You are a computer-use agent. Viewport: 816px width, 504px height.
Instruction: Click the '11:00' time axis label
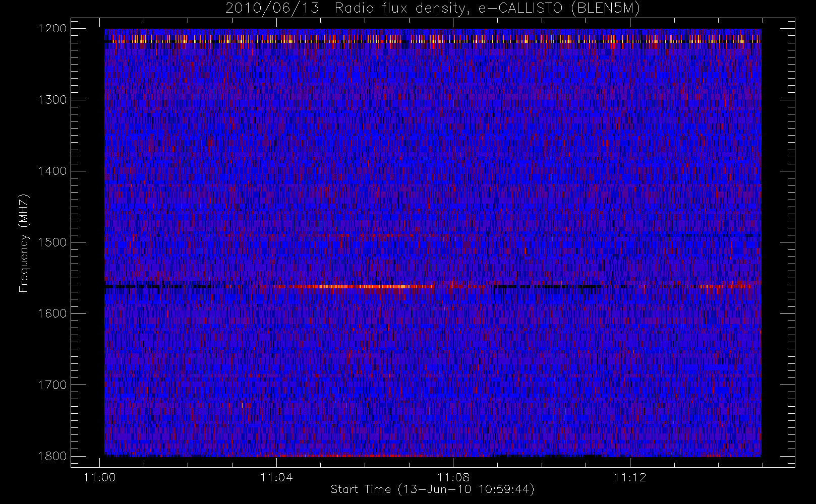click(x=100, y=477)
